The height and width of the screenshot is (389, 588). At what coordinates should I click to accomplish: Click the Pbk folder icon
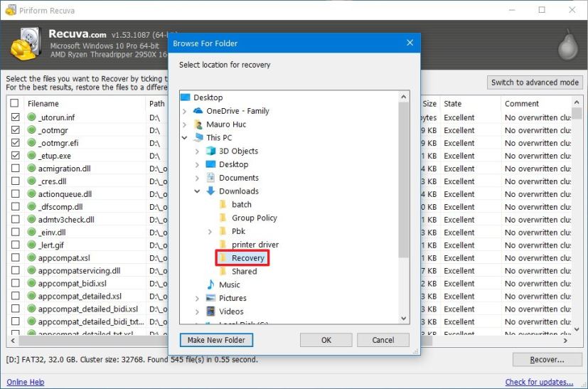(223, 231)
